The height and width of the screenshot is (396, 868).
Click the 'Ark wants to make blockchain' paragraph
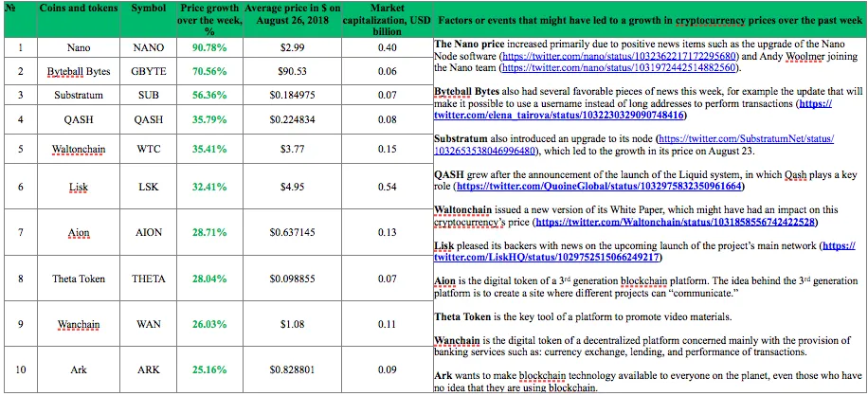[647, 382]
